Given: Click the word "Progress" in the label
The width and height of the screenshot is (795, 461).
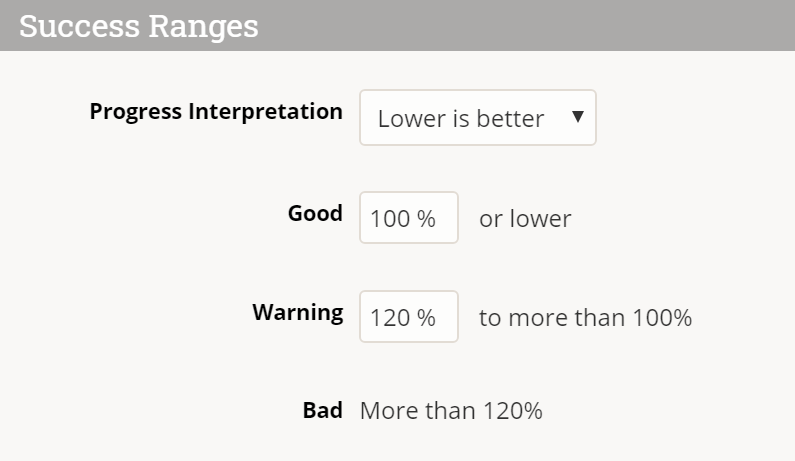Looking at the screenshot, I should pos(135,111).
